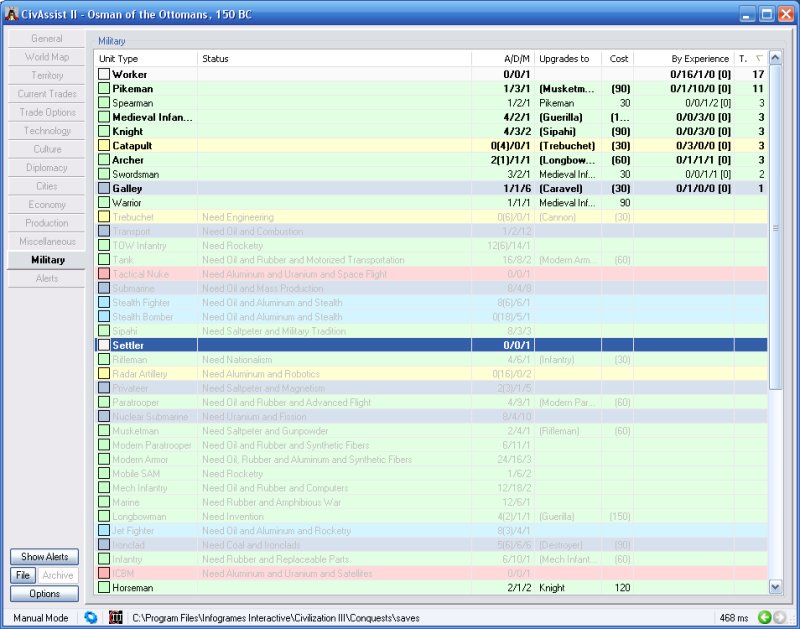Open the Production tab
Screen dimensions: 800x629
46,223
